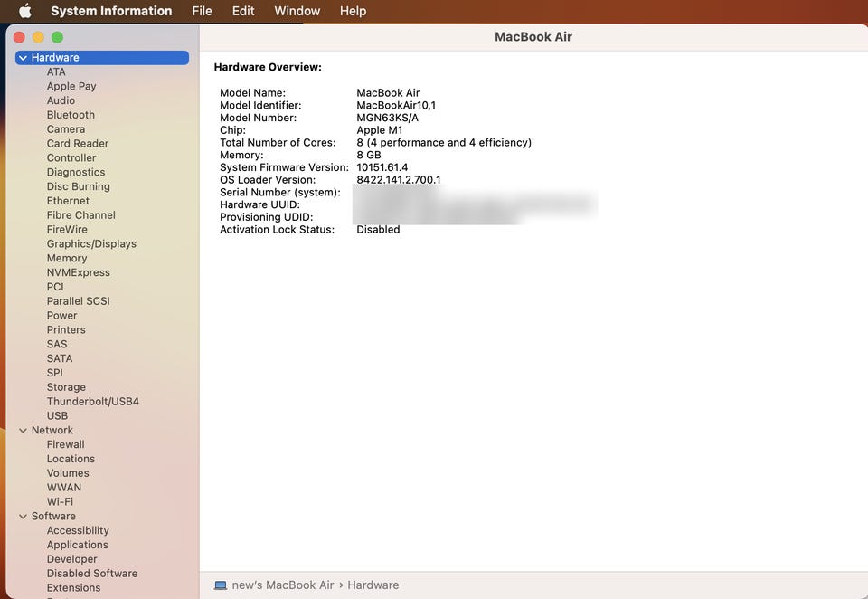
Task: Select SAS in the sidebar
Action: (57, 344)
